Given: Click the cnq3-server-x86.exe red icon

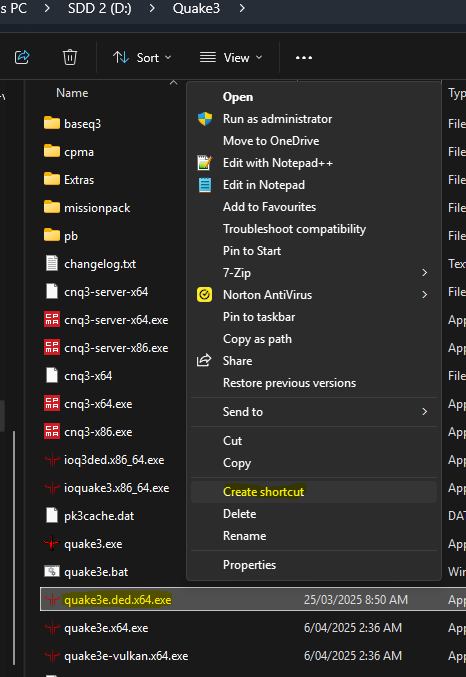Looking at the screenshot, I should (x=52, y=348).
